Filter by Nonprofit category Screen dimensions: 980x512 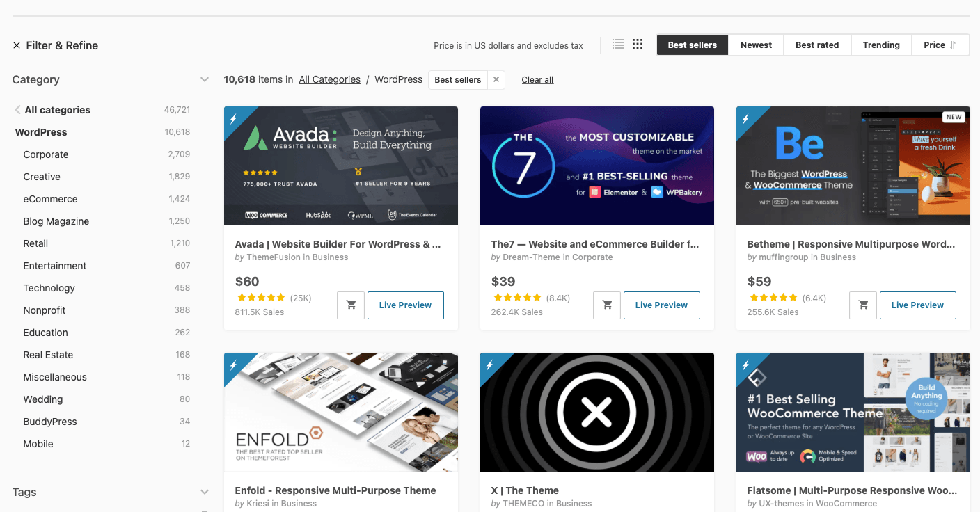pos(45,310)
